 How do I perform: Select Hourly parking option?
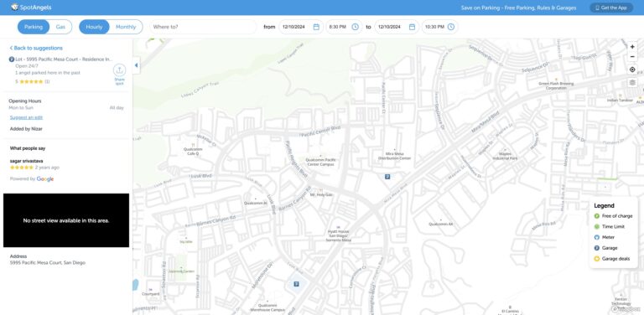94,27
